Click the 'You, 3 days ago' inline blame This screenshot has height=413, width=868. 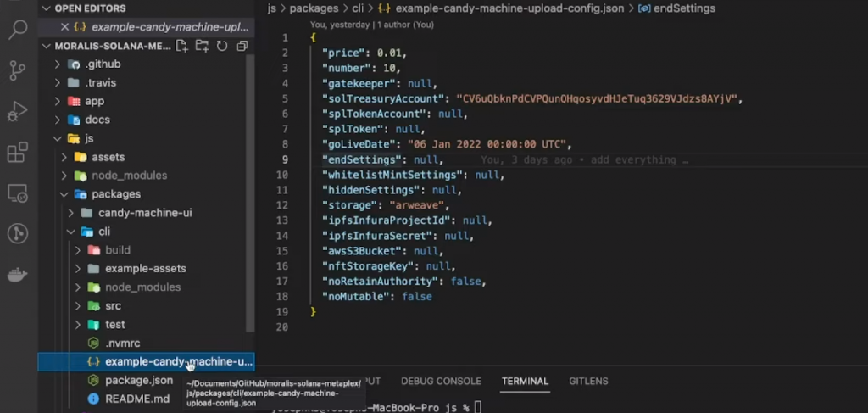point(584,160)
